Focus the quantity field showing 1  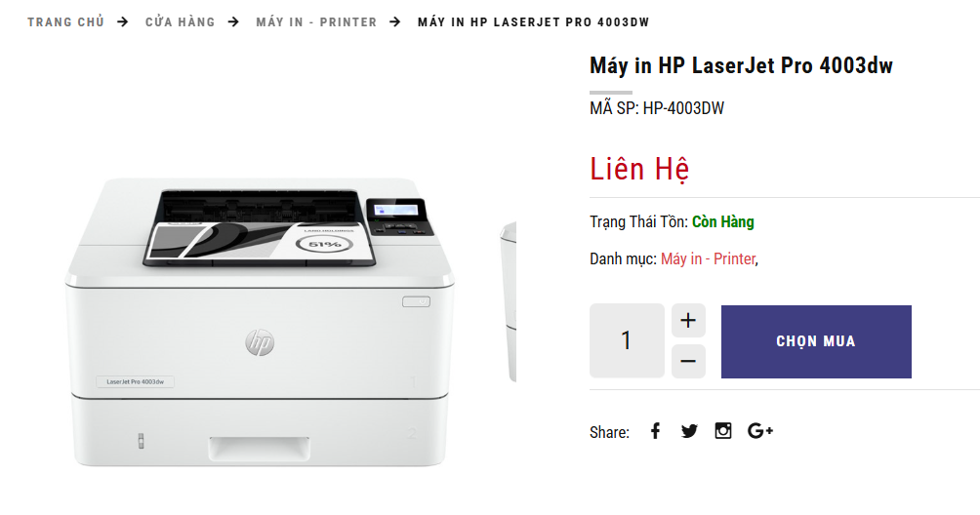627,340
